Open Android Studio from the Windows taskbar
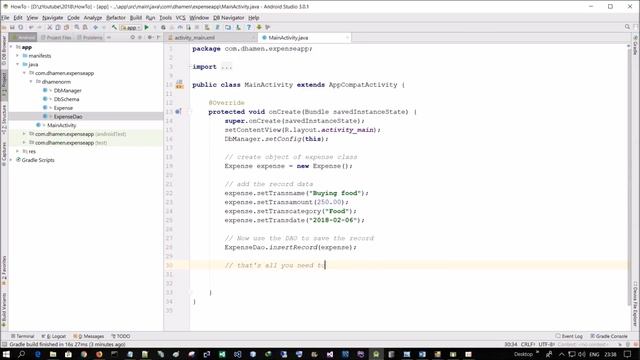This screenshot has height=360, width=640. click(x=376, y=354)
